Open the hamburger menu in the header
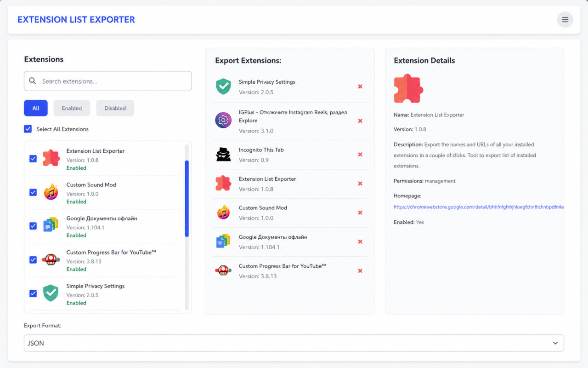 click(x=565, y=20)
